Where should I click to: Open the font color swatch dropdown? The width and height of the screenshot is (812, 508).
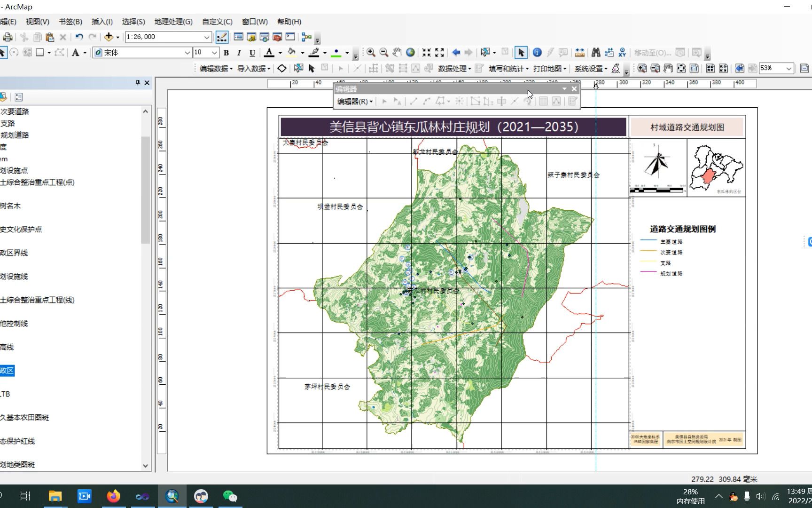coord(279,53)
